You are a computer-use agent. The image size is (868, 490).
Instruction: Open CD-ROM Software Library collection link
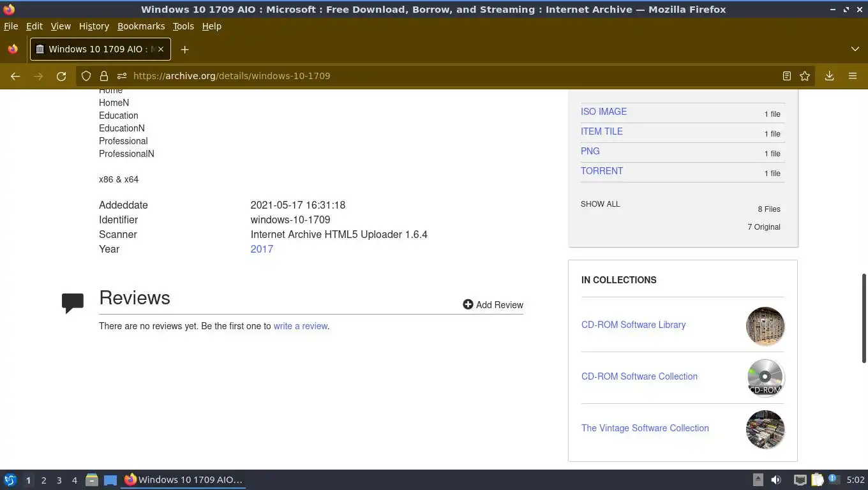click(633, 325)
